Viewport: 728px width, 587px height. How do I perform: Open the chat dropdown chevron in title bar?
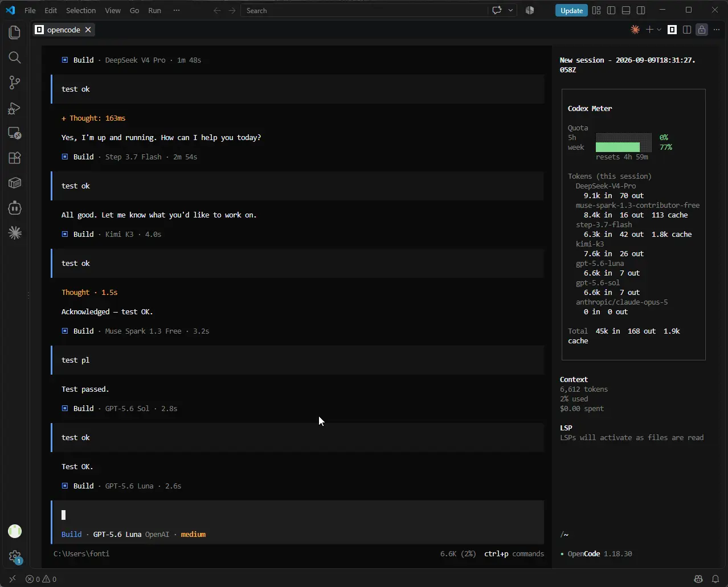click(x=510, y=10)
